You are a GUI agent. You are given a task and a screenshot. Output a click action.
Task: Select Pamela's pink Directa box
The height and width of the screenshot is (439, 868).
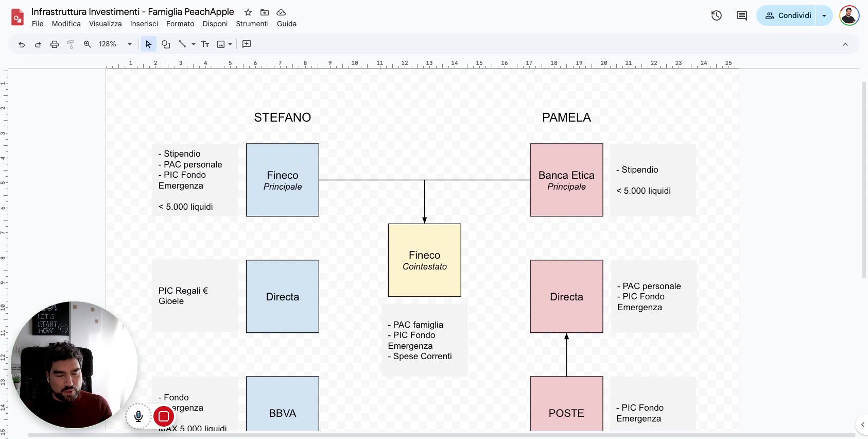pyautogui.click(x=567, y=296)
